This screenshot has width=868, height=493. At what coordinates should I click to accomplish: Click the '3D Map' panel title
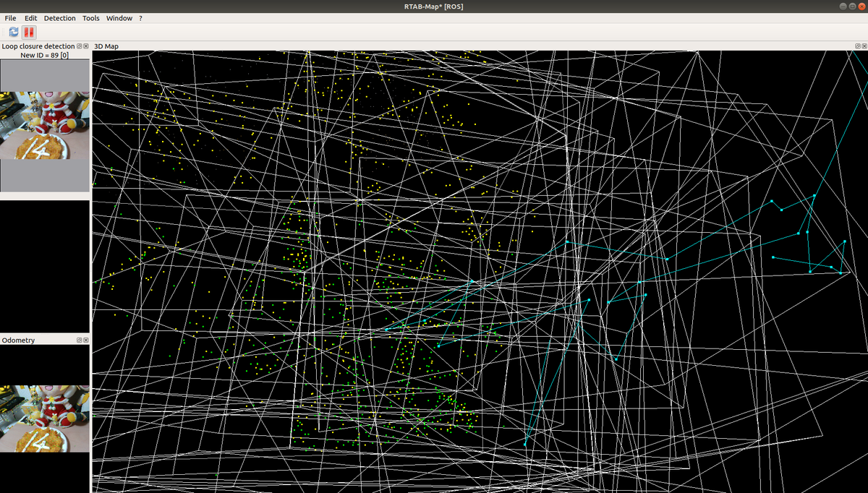coord(106,46)
